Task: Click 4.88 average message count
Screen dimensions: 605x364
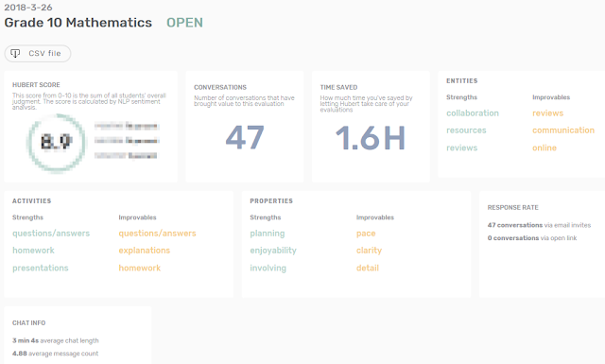Action: [x=55, y=354]
